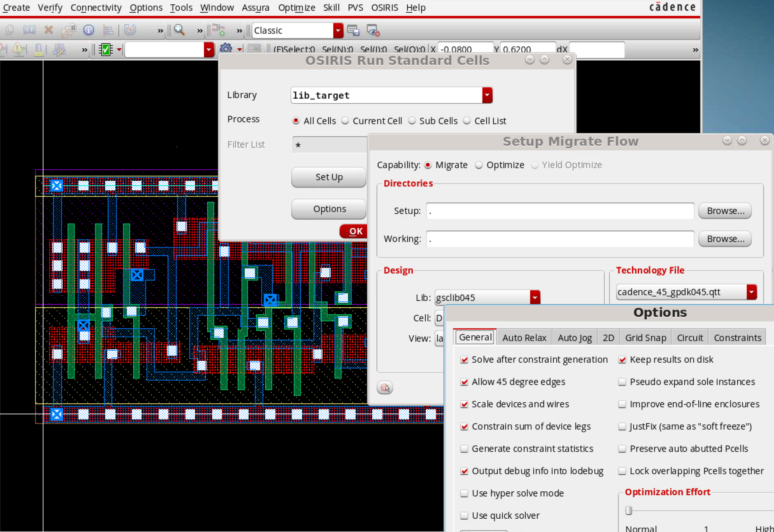Click the icon right of the warning triangle
This screenshot has width=774, height=532.
tap(39, 49)
